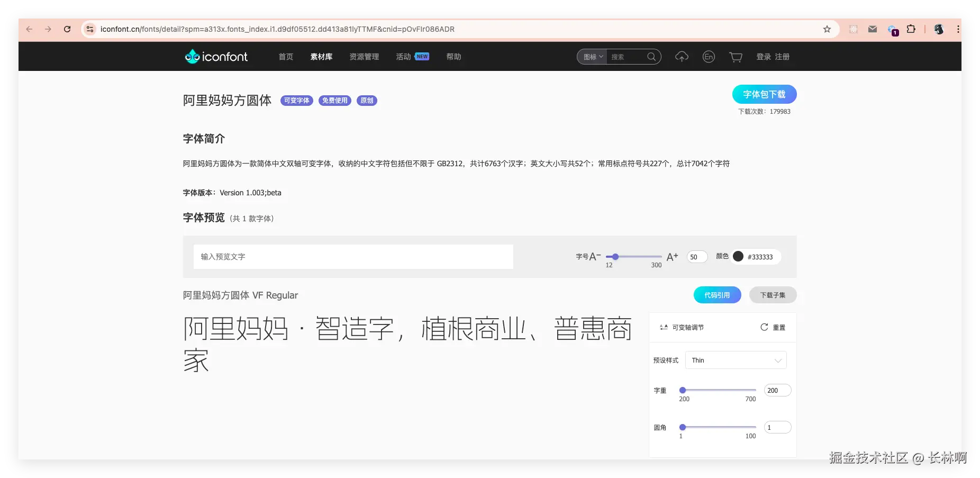Go forward using browser forward arrow
Viewport: 980px width, 478px height.
pos(48,29)
